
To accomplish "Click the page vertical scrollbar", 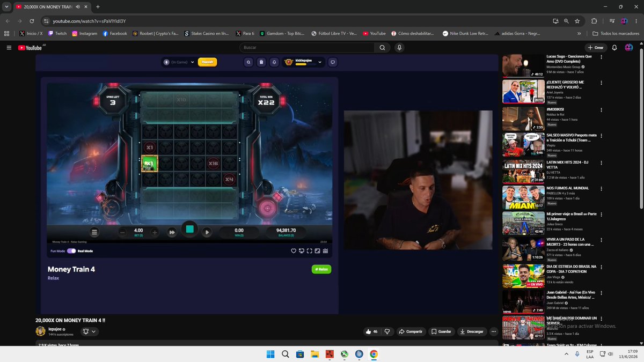I will coord(641,128).
